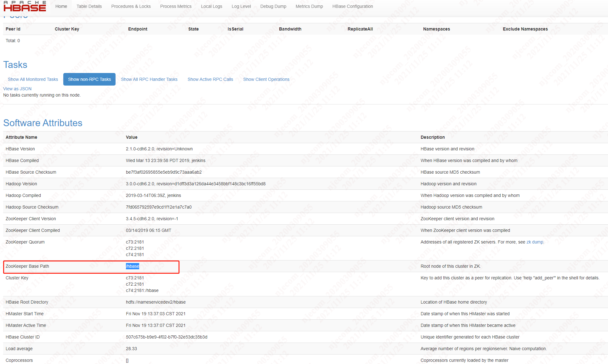Open Process Metrics in navbar
Screen dimensions: 608x364
(x=176, y=6)
